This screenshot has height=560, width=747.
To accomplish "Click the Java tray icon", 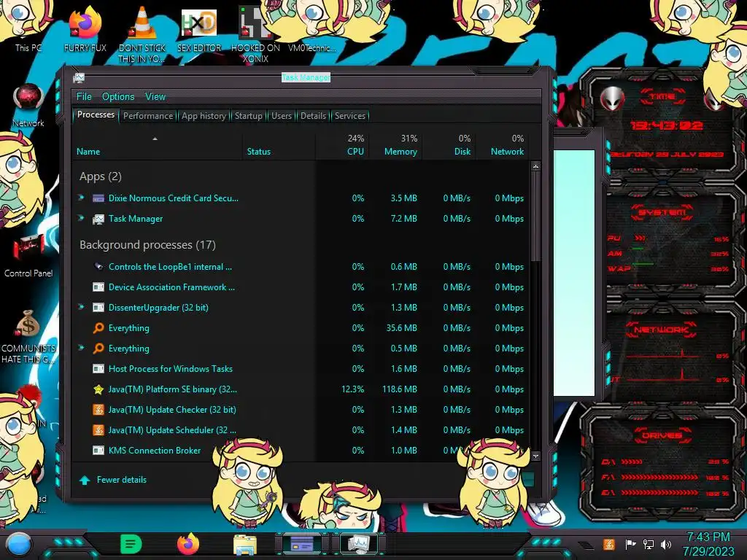I will coord(608,544).
